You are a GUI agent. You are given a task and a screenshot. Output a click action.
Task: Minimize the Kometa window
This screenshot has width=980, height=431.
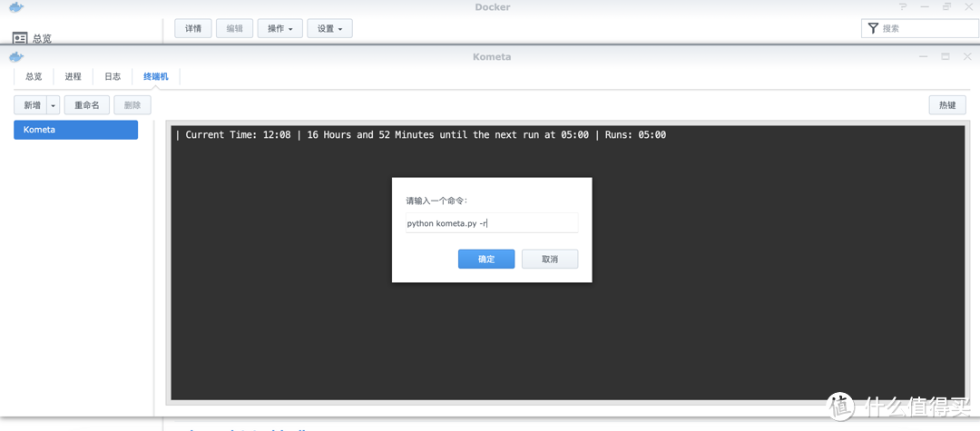pos(923,57)
